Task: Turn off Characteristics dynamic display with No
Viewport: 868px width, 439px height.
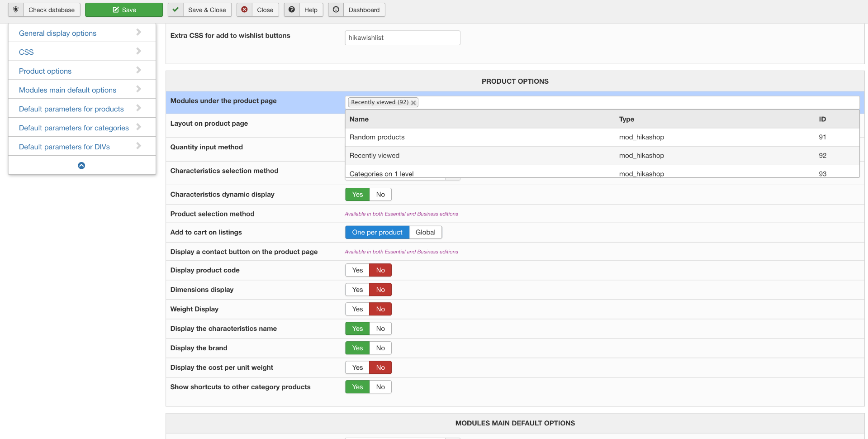Action: [x=380, y=195]
